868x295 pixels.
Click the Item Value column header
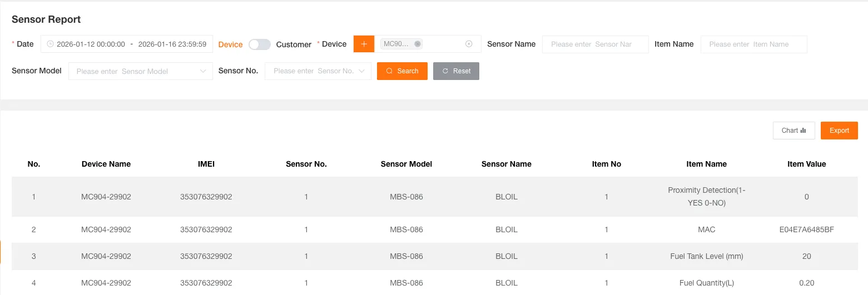806,164
